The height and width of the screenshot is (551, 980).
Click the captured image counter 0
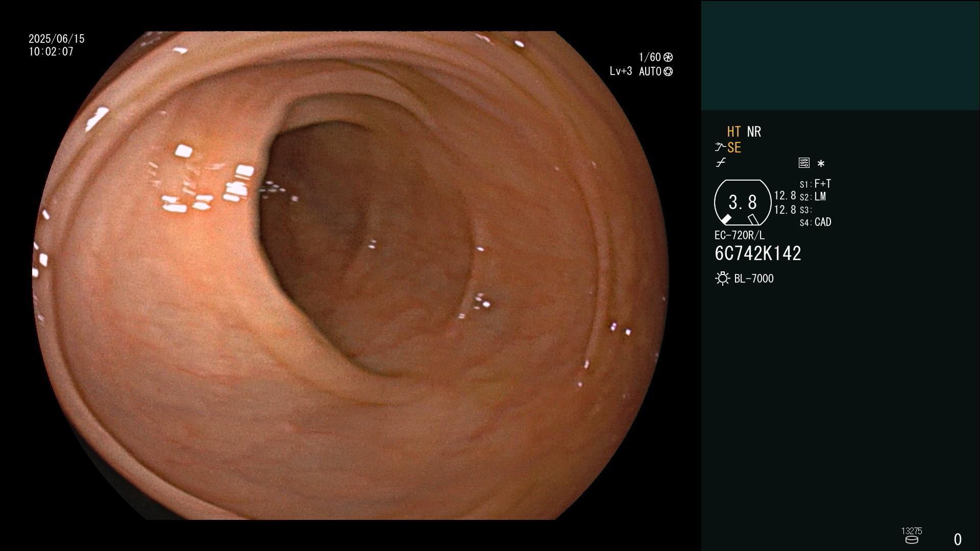(x=958, y=539)
